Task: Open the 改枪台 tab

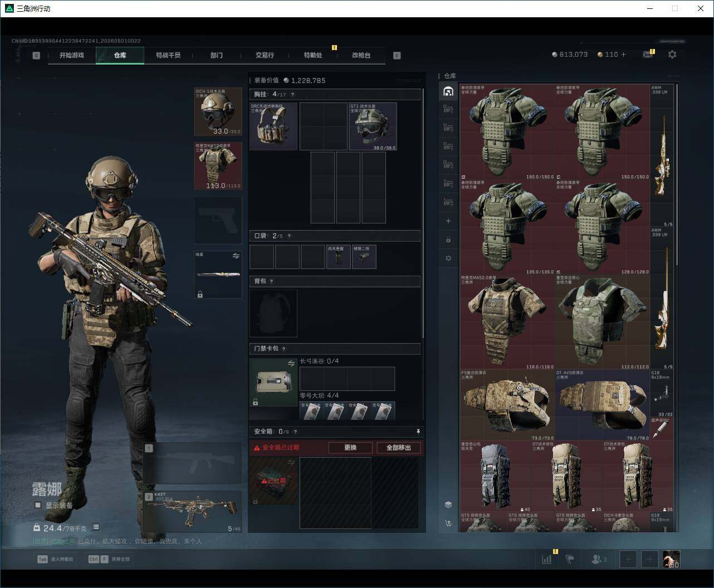Action: point(361,55)
